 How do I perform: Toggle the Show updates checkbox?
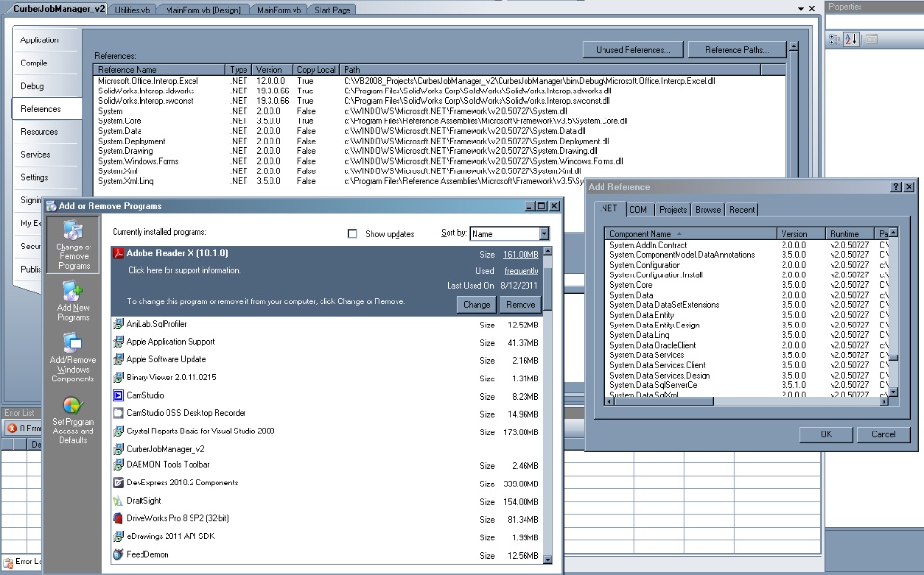click(x=352, y=233)
